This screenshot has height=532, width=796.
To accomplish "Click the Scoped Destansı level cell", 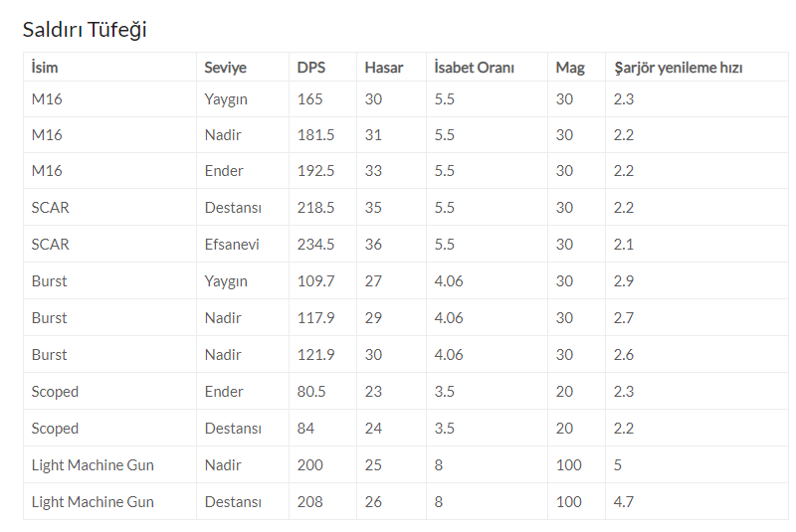I will click(x=233, y=428).
